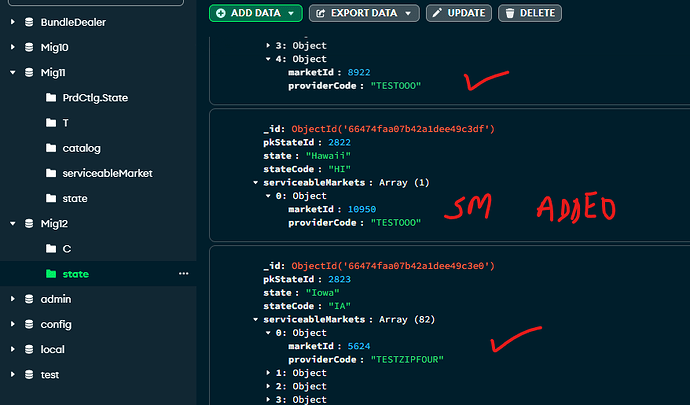Image resolution: width=690 pixels, height=405 pixels.
Task: Expand object 1 in Iowa serviceableMarkets
Action: click(269, 373)
